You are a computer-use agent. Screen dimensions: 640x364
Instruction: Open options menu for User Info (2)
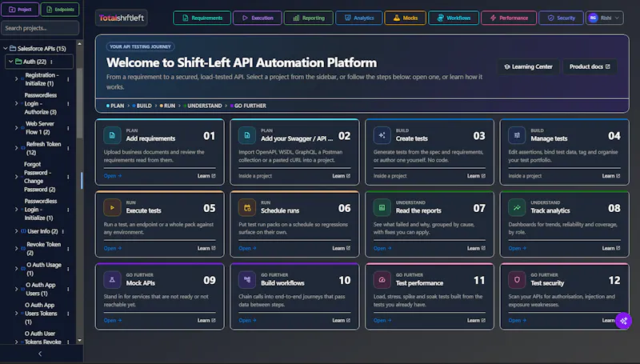(x=63, y=231)
